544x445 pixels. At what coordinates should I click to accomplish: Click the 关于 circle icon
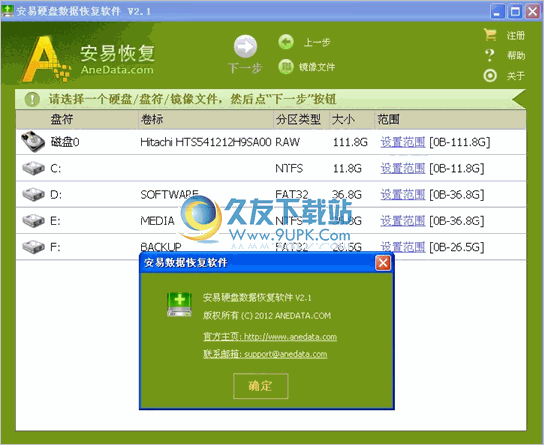point(490,76)
